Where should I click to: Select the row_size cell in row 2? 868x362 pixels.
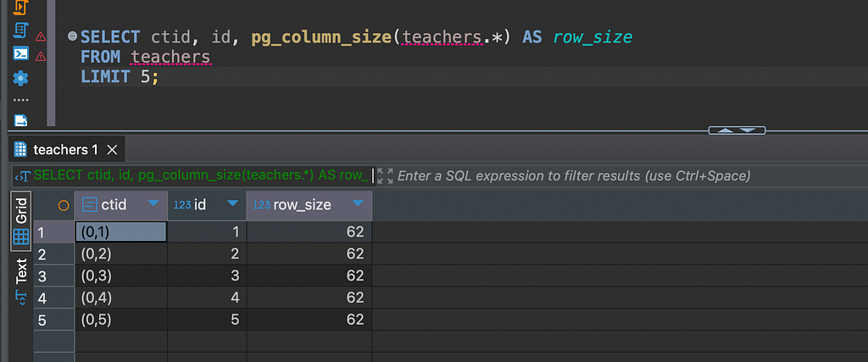(x=309, y=254)
